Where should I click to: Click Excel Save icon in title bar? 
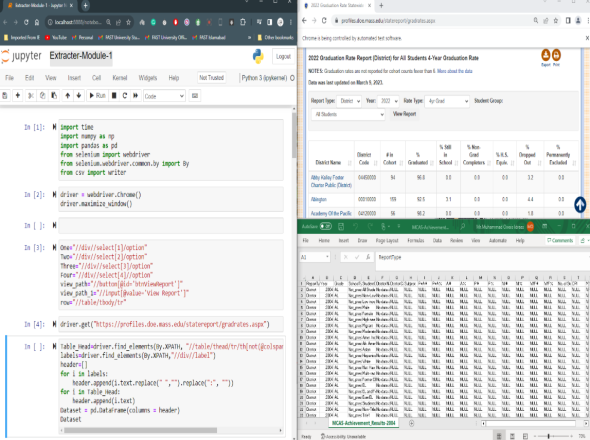click(341, 227)
